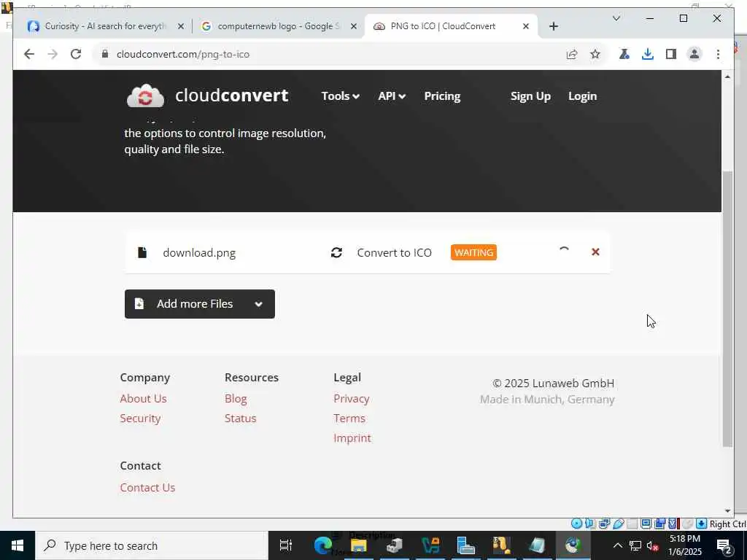The image size is (747, 560).
Task: Remove download.png with the red X
Action: pos(595,252)
